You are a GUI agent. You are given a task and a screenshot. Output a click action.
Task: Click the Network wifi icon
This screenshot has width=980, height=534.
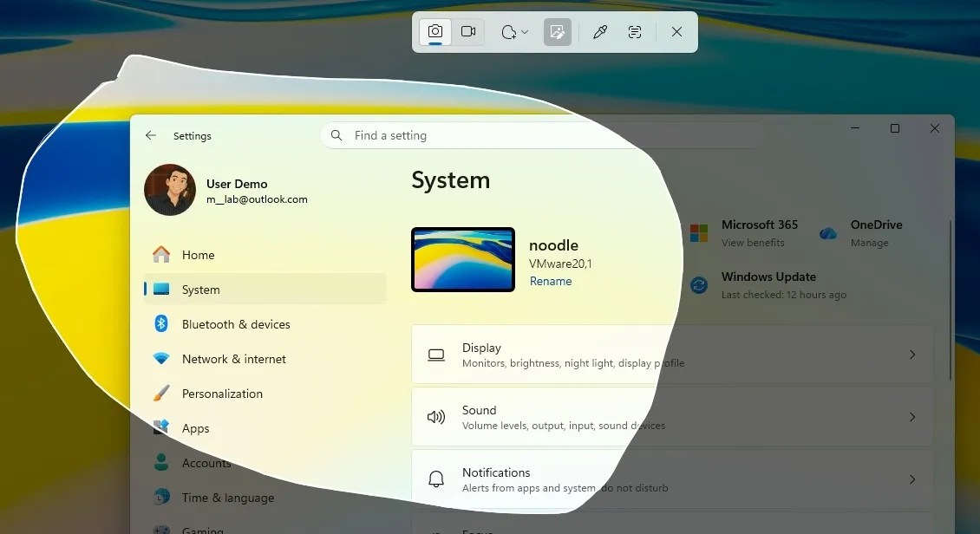(x=161, y=359)
